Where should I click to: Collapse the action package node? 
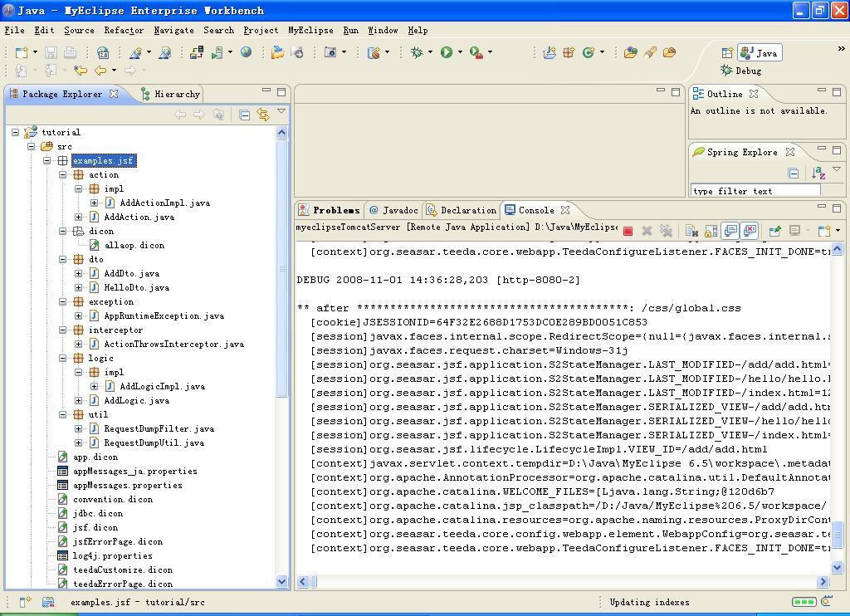click(62, 174)
